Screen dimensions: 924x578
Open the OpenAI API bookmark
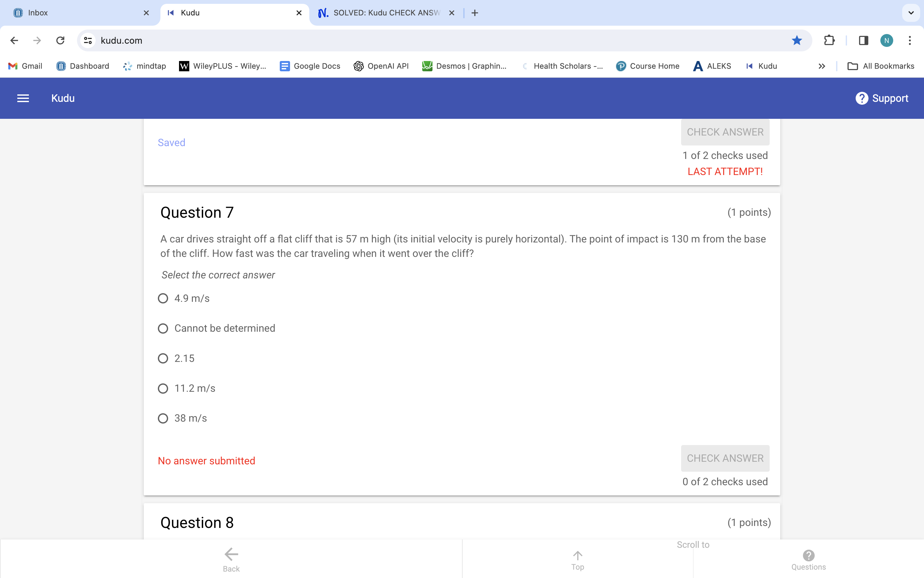point(381,66)
